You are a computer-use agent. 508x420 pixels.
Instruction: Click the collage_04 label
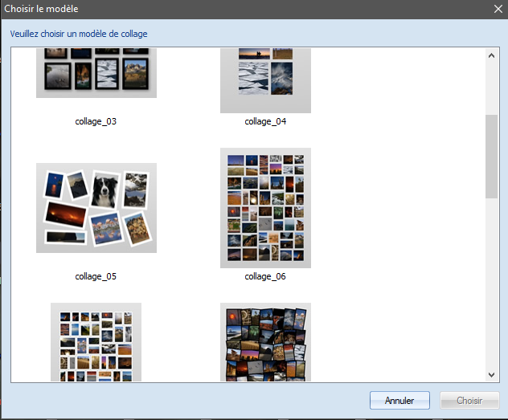pyautogui.click(x=265, y=122)
